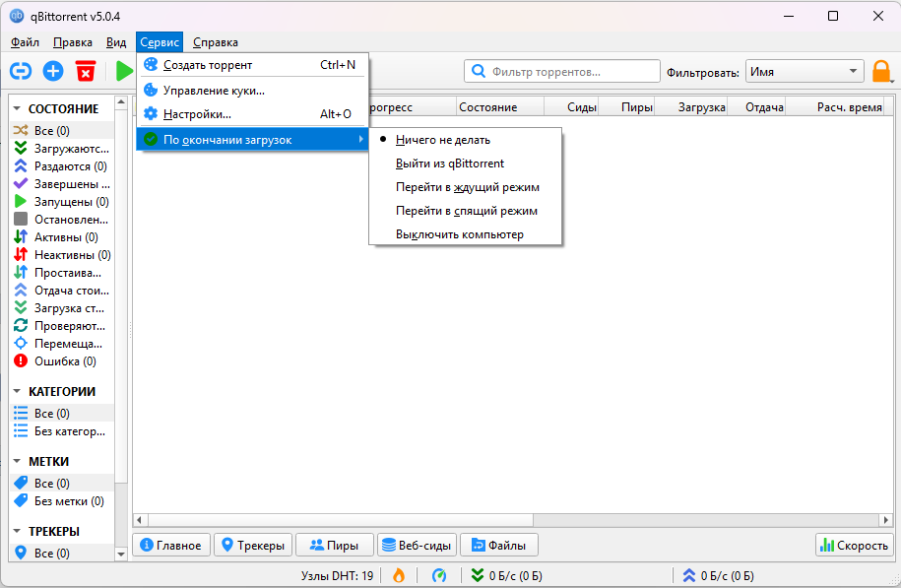The image size is (901, 588).
Task: Click the flame connection status icon
Action: (398, 575)
